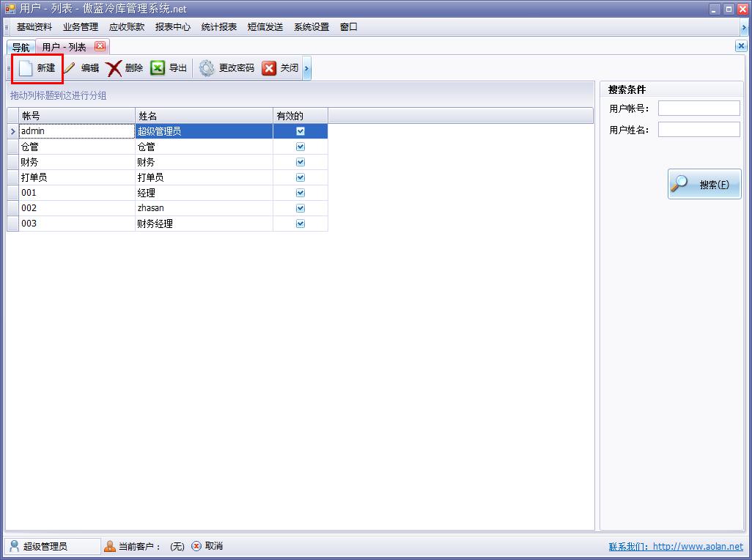The image size is (752, 560).
Task: Click the 取消 cancel icon in status bar
Action: 196,546
